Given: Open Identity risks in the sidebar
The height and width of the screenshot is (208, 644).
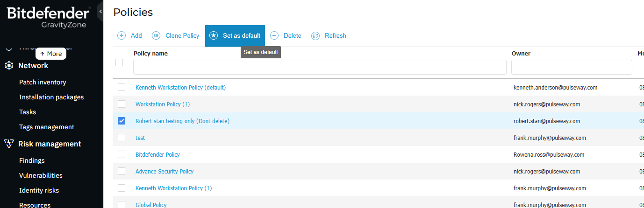Looking at the screenshot, I should click(39, 190).
